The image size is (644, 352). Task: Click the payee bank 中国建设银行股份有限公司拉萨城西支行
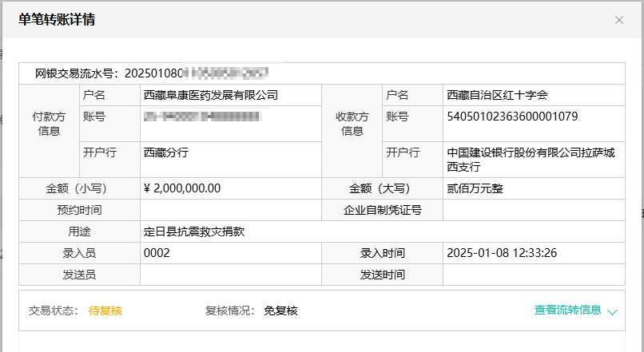531,160
